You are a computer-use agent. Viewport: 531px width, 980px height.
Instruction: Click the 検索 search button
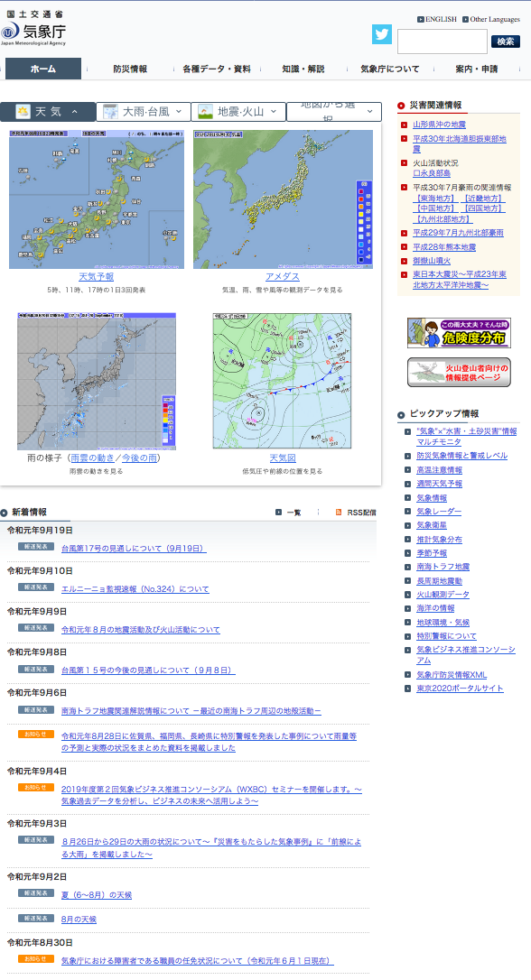pyautogui.click(x=506, y=42)
